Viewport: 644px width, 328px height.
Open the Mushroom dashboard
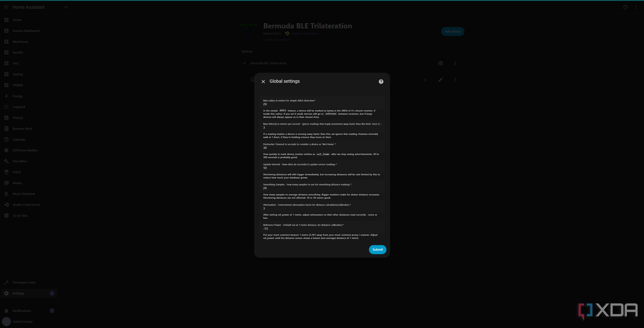[x=29, y=41]
